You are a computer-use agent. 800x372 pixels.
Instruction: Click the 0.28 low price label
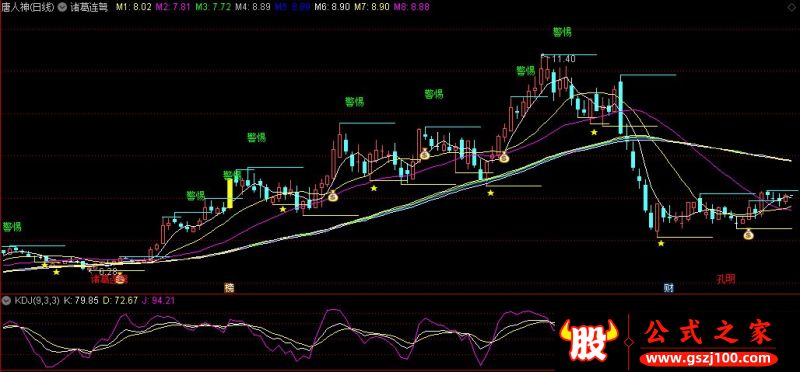pos(108,272)
